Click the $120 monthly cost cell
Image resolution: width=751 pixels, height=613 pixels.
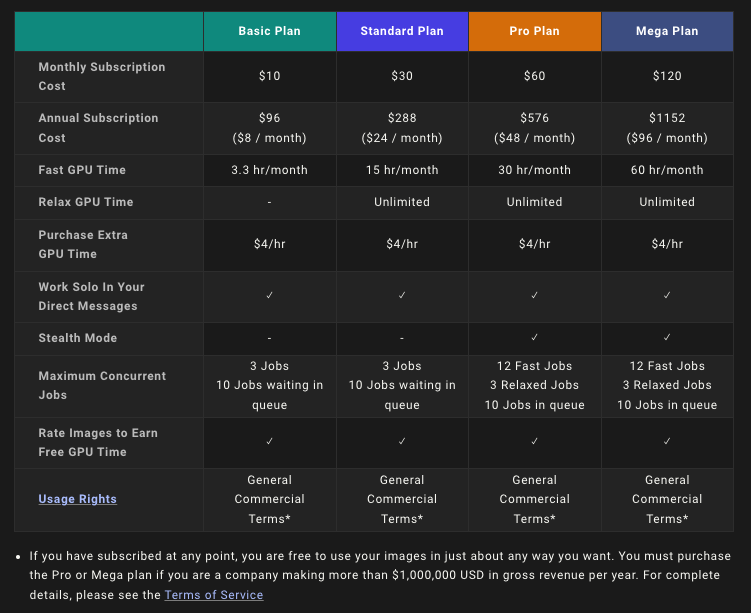pyautogui.click(x=667, y=76)
